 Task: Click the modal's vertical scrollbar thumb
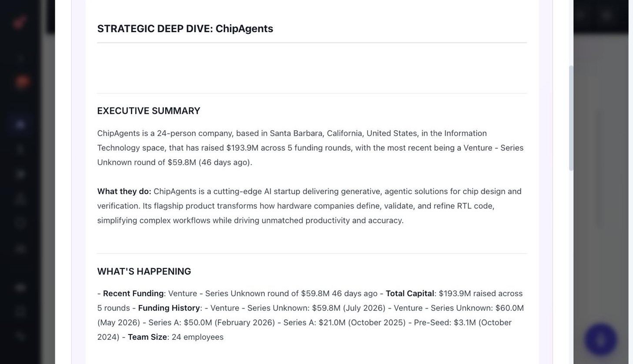(x=571, y=118)
